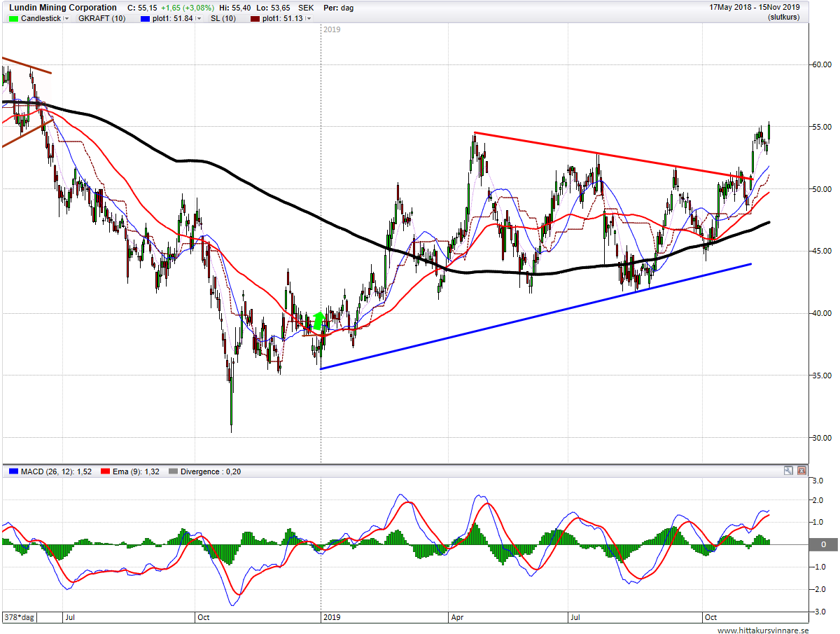Click the dark red plot1 51.13 swatch

(255, 18)
